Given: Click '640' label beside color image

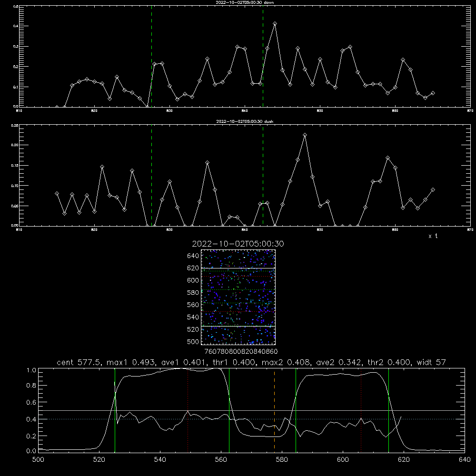Looking at the screenshot, I should pos(193,256).
